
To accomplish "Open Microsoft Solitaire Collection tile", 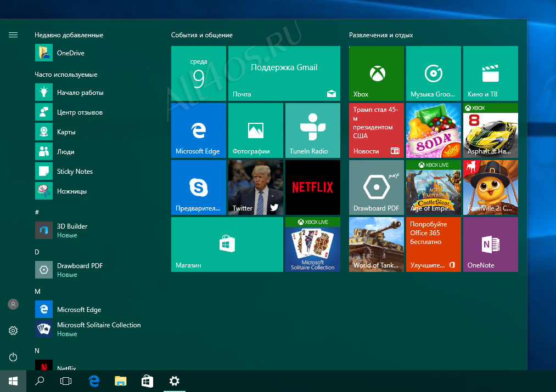I will point(313,245).
